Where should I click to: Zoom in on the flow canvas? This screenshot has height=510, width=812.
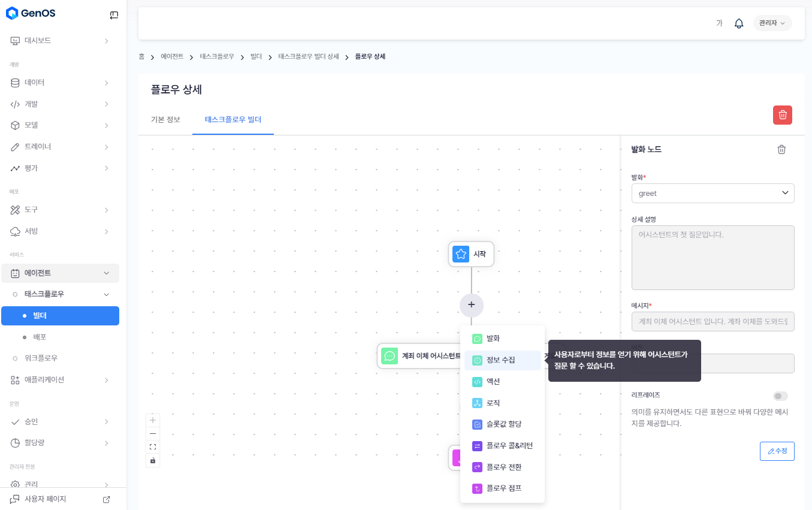click(x=153, y=420)
